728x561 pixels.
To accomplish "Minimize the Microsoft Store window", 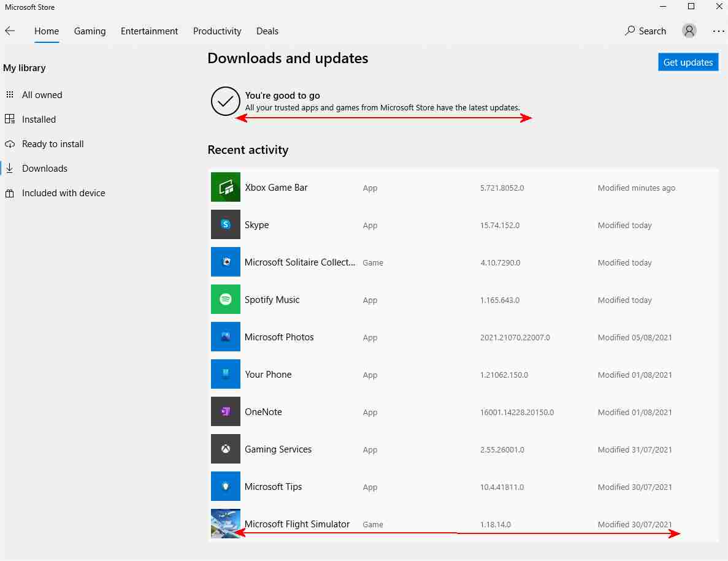I will coord(663,7).
